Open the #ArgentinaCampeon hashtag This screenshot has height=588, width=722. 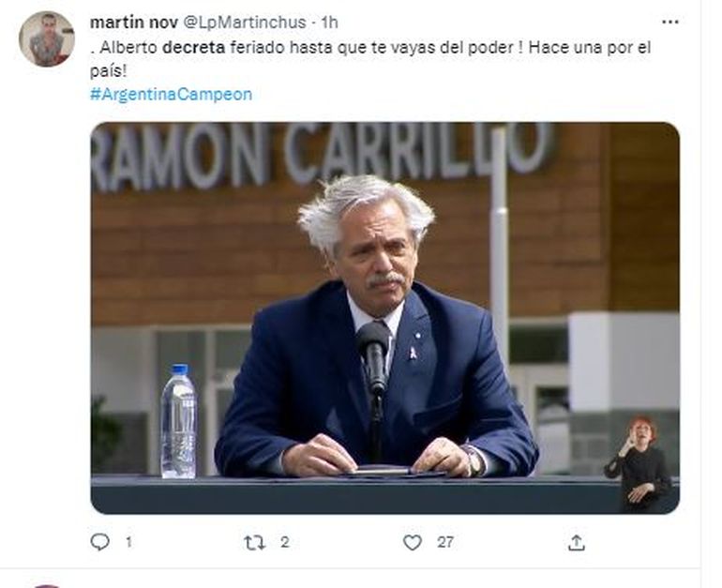[x=172, y=95]
